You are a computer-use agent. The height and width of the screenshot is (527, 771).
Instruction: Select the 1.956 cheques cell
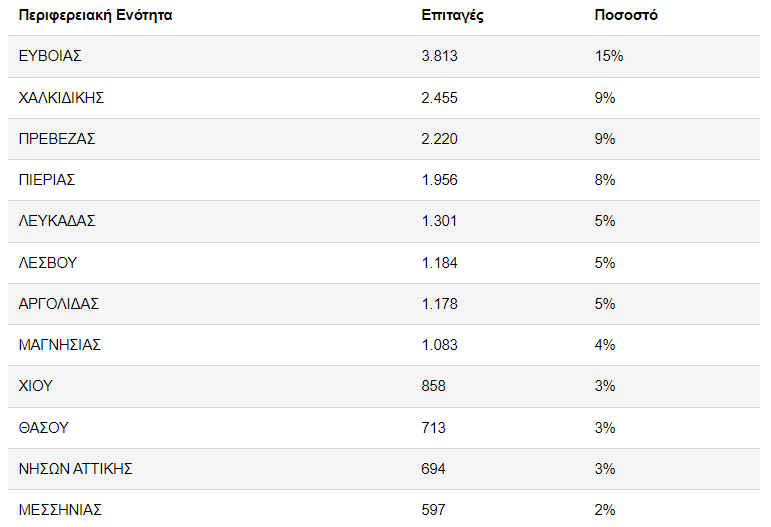[440, 180]
